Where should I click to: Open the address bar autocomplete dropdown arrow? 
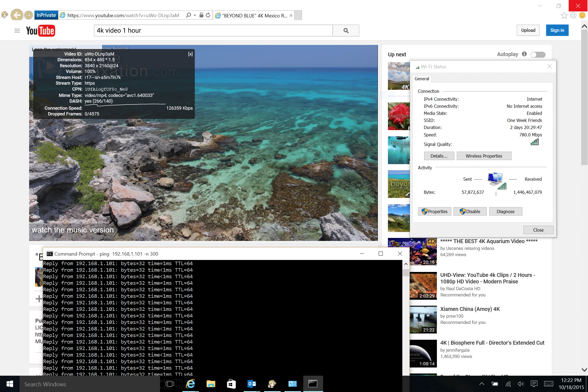pyautogui.click(x=195, y=16)
